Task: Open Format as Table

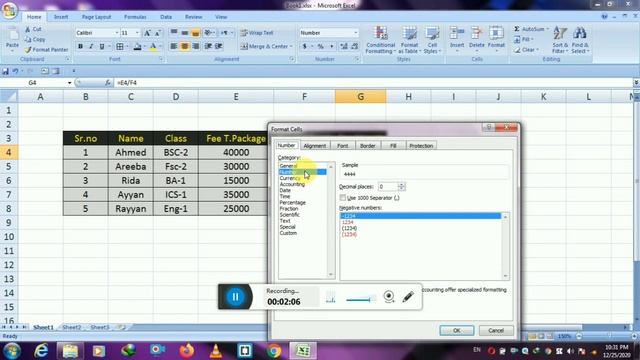Action: (x=409, y=40)
